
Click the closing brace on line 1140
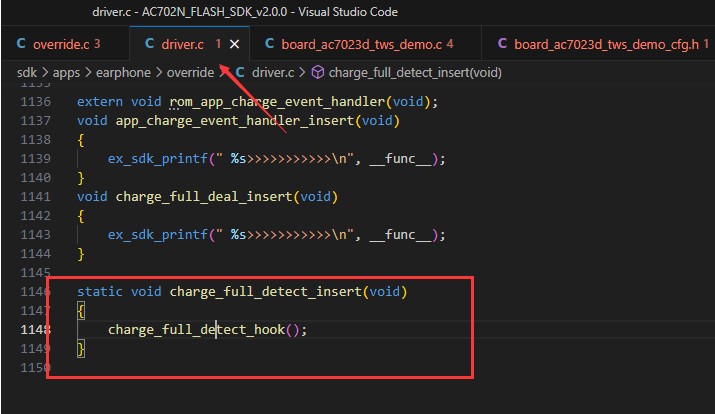pyautogui.click(x=81, y=178)
